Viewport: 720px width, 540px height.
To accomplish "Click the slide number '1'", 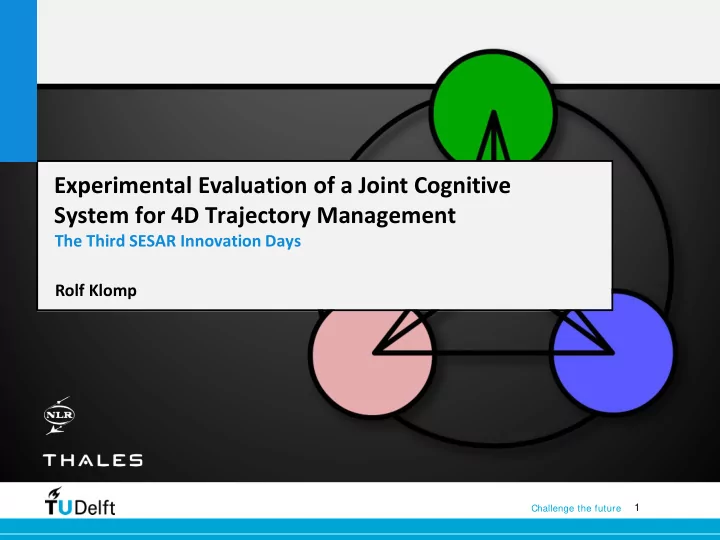I will click(x=637, y=507).
